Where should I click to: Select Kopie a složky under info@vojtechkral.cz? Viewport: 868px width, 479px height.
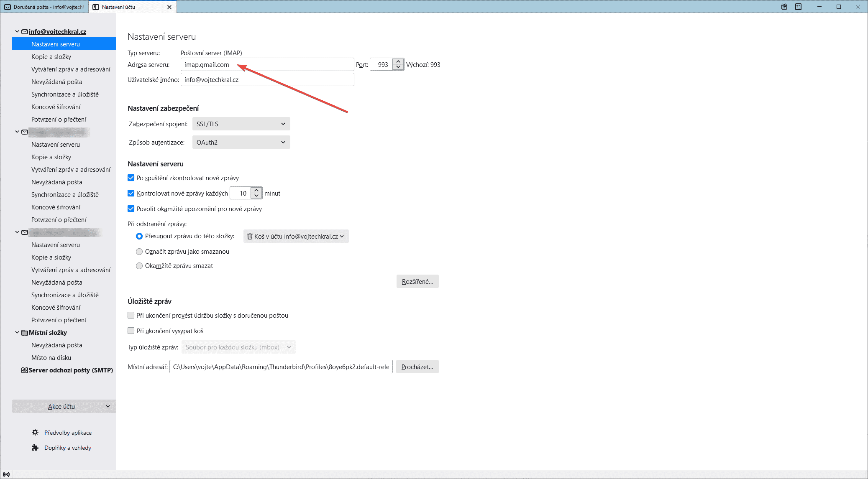tap(51, 57)
